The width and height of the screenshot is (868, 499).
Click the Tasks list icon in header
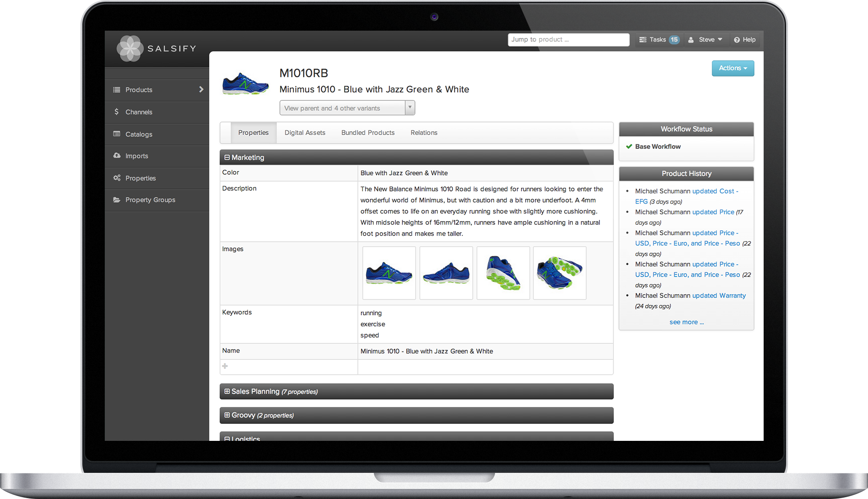click(x=643, y=40)
